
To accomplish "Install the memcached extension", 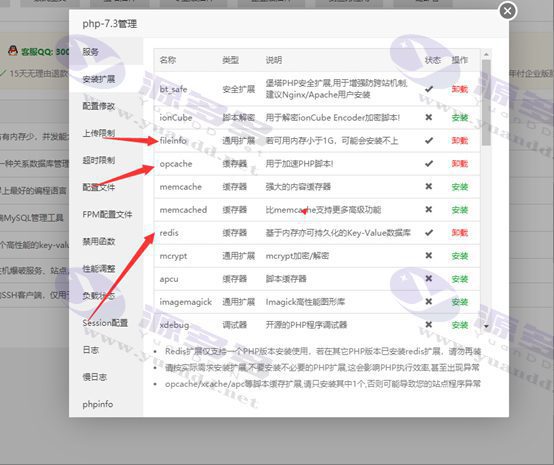I will [460, 210].
